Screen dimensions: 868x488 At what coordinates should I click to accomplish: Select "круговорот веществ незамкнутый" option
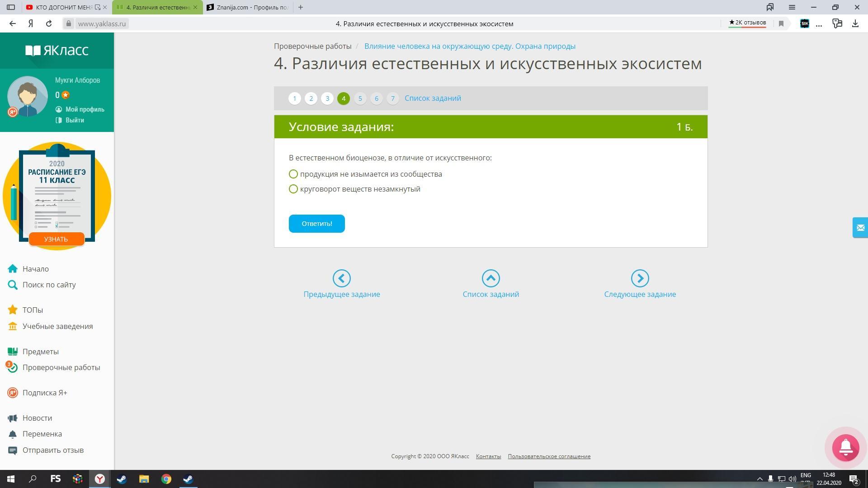(x=293, y=189)
